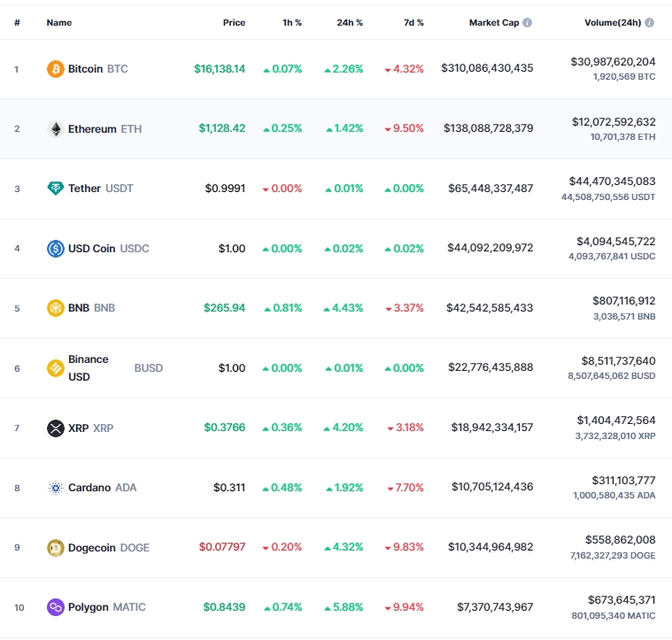Click the BNB yellow logo icon
The image size is (672, 640).
click(55, 308)
